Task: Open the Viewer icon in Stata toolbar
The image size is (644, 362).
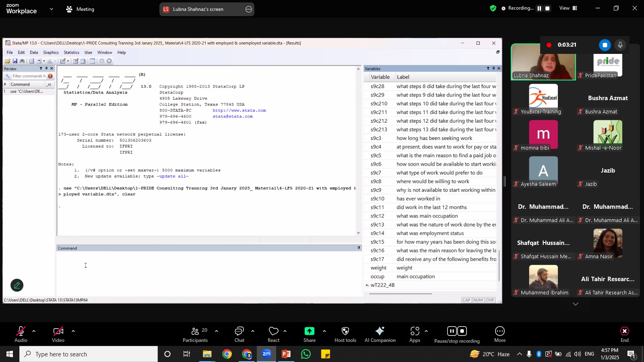Action: click(39, 61)
